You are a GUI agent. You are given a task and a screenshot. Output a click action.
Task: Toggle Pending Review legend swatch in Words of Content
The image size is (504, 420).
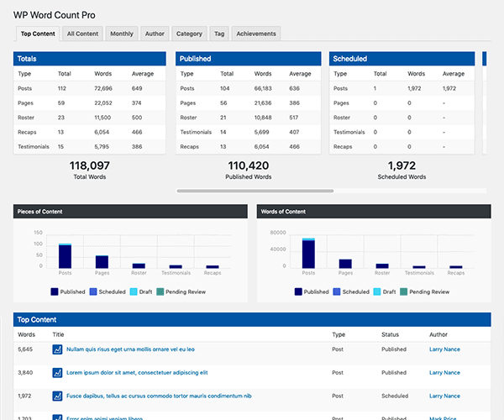click(x=403, y=291)
